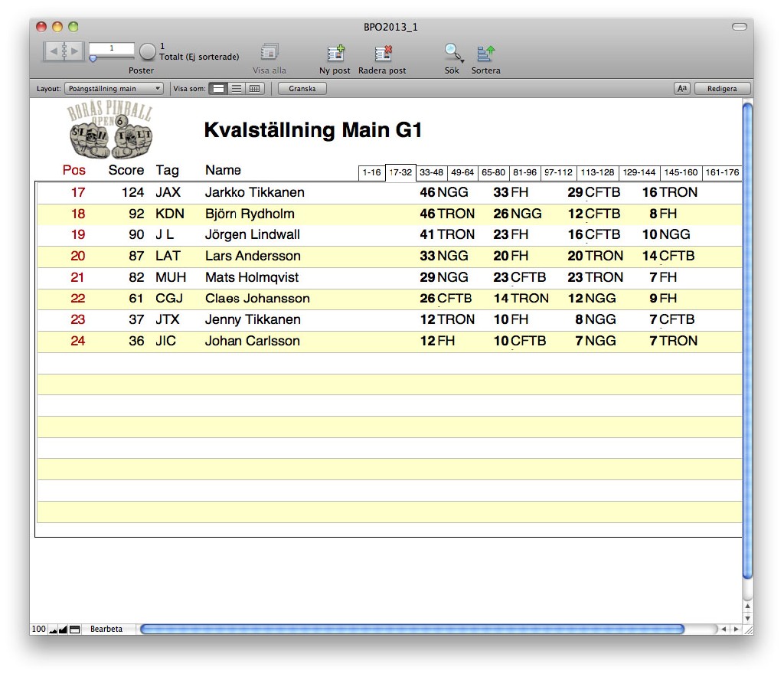Viewport: 784px width, 677px height.
Task: Click the horizontal scrollbar left arrow
Action: 724,629
